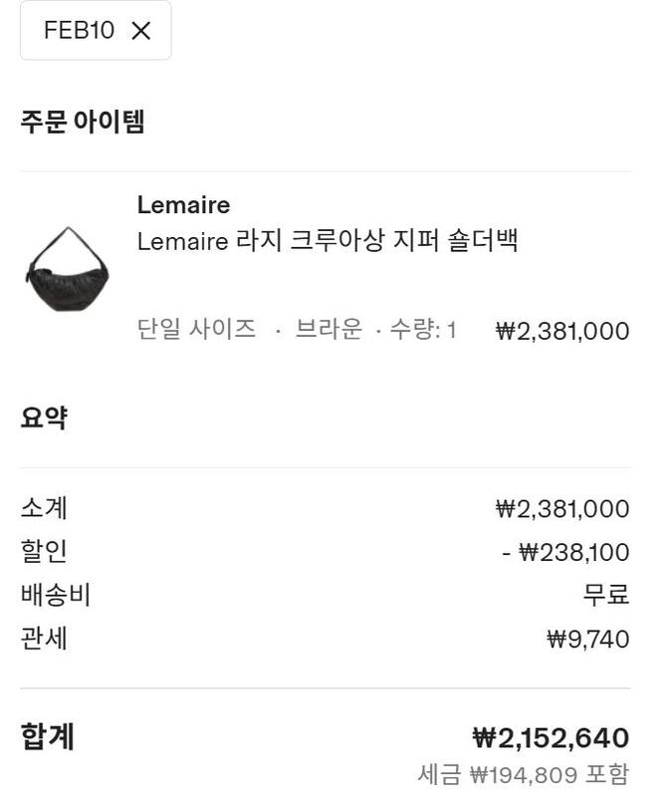The height and width of the screenshot is (797, 672).
Task: Click the 요약 summary heading
Action: [x=44, y=417]
